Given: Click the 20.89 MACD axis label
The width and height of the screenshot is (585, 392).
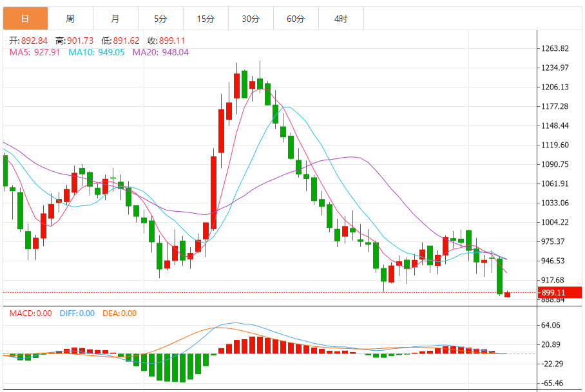Looking at the screenshot, I should click(551, 344).
